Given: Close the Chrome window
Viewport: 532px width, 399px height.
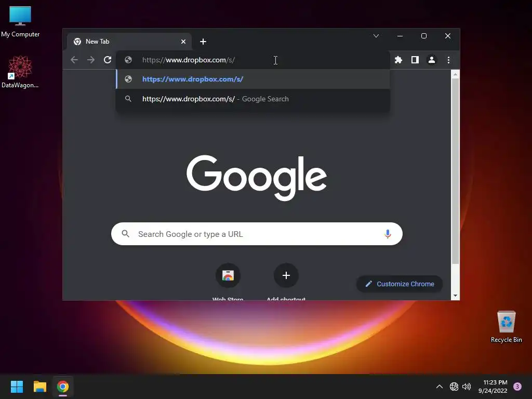Looking at the screenshot, I should coord(448,36).
